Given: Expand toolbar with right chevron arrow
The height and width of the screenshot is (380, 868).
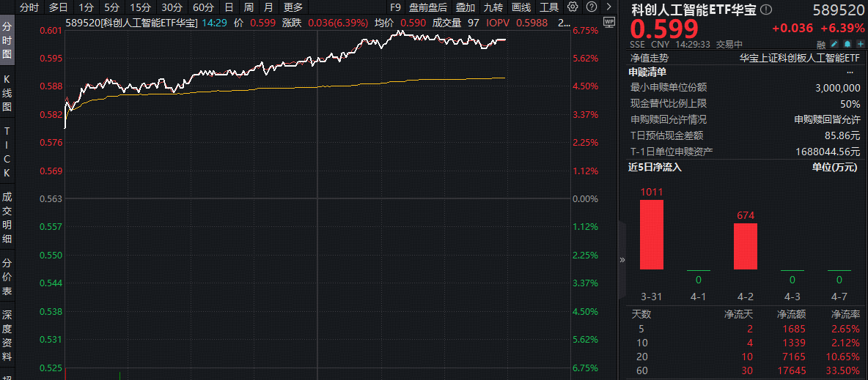Looking at the screenshot, I should pos(607,7).
